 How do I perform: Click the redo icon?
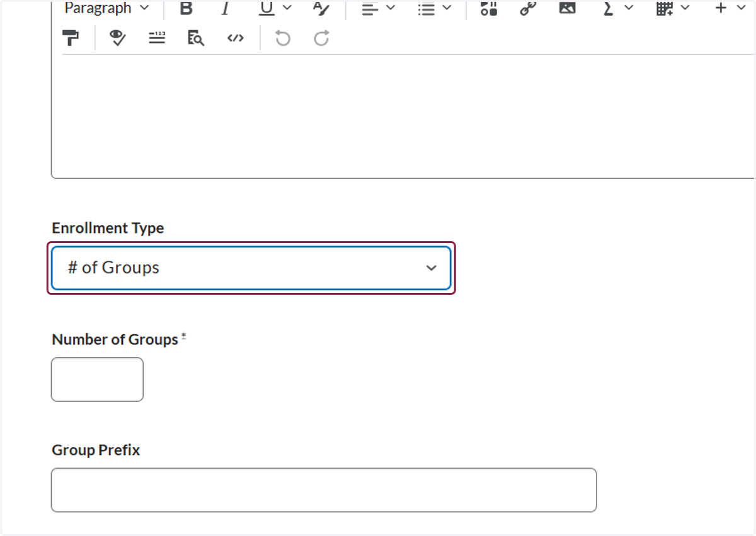322,38
